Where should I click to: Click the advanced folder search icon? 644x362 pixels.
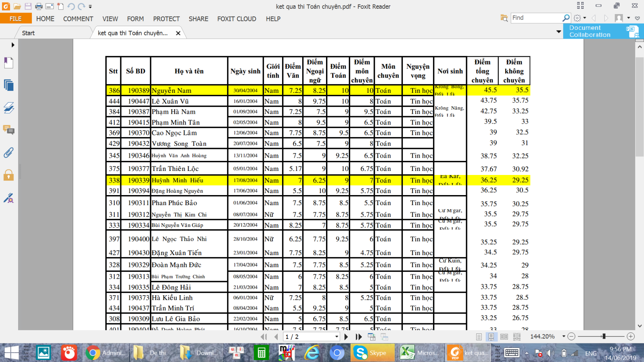point(504,18)
